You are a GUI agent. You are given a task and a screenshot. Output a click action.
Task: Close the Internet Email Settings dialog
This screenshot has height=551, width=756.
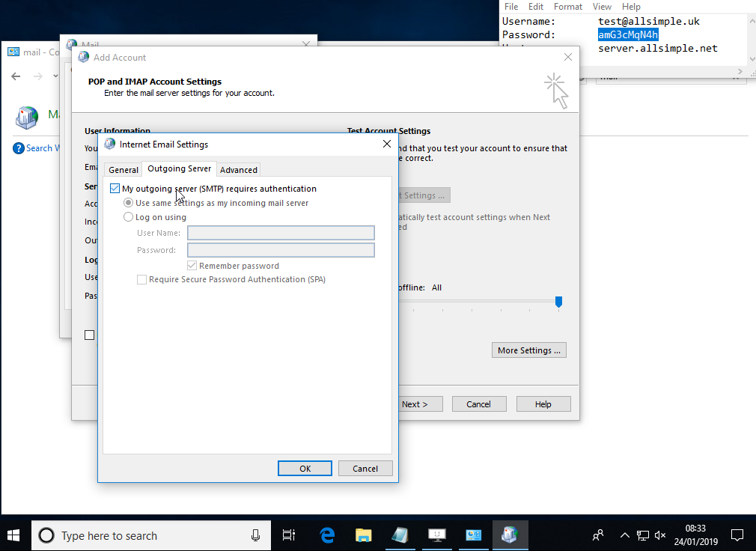(x=387, y=144)
